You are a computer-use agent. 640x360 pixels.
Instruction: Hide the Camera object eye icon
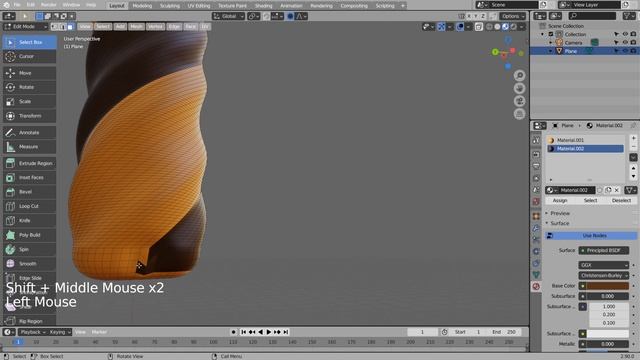click(x=625, y=42)
